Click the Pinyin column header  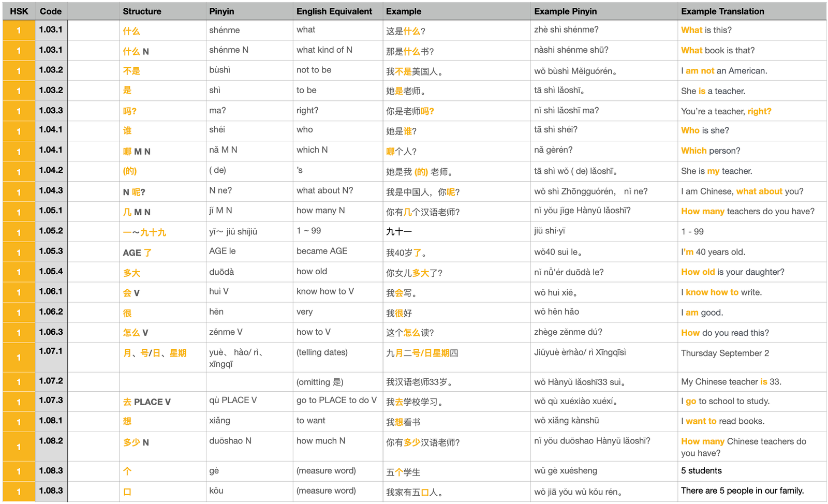coord(221,11)
